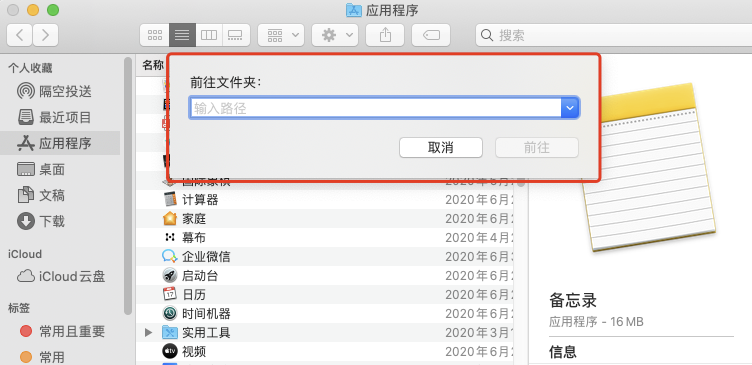Click the 前往 button
This screenshot has height=365, width=752.
[537, 148]
